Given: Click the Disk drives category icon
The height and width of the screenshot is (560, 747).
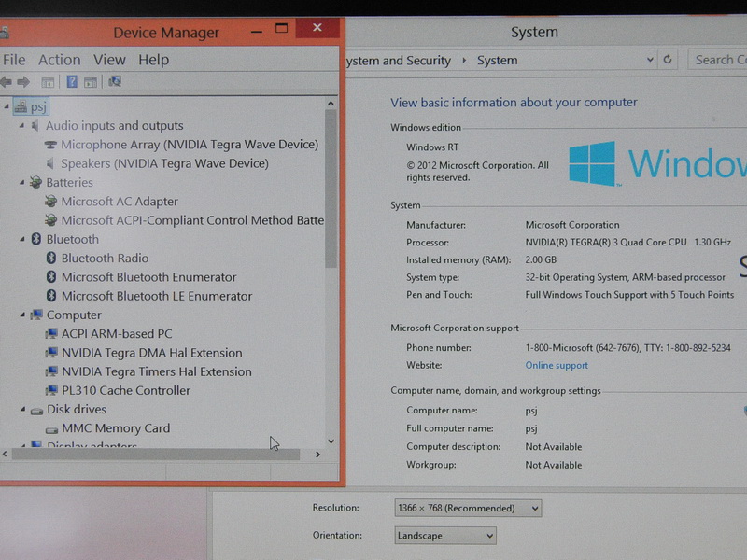Looking at the screenshot, I should point(36,411).
